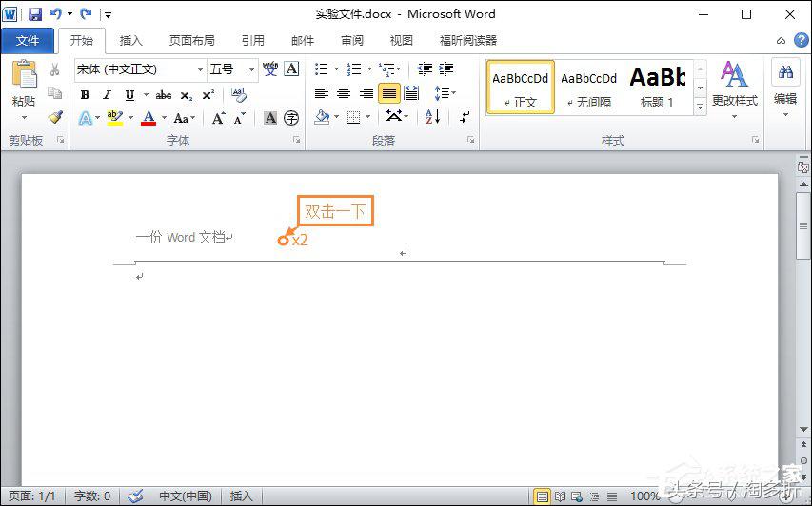The width and height of the screenshot is (812, 506).
Task: Switch to Print Layout view
Action: click(x=542, y=496)
